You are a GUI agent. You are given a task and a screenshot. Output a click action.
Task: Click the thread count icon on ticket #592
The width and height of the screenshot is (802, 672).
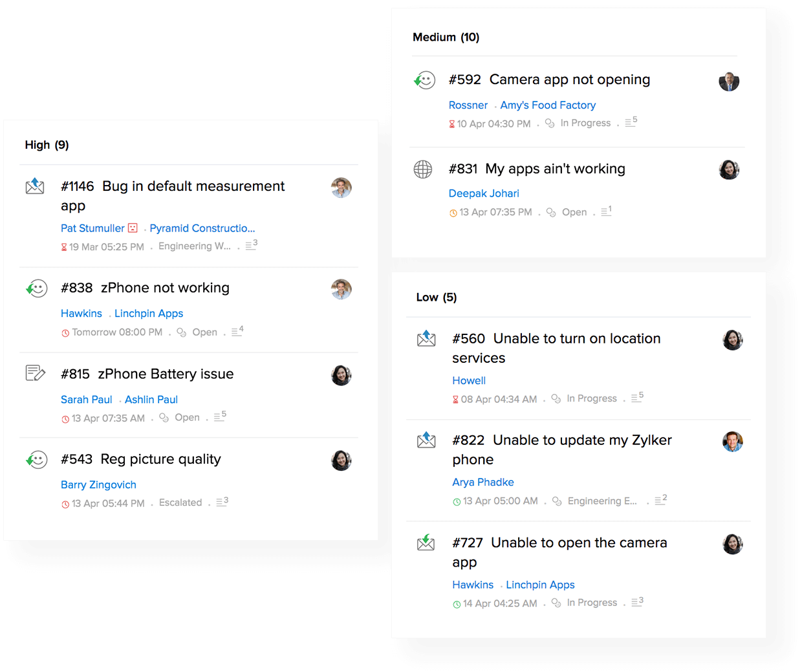pos(631,121)
